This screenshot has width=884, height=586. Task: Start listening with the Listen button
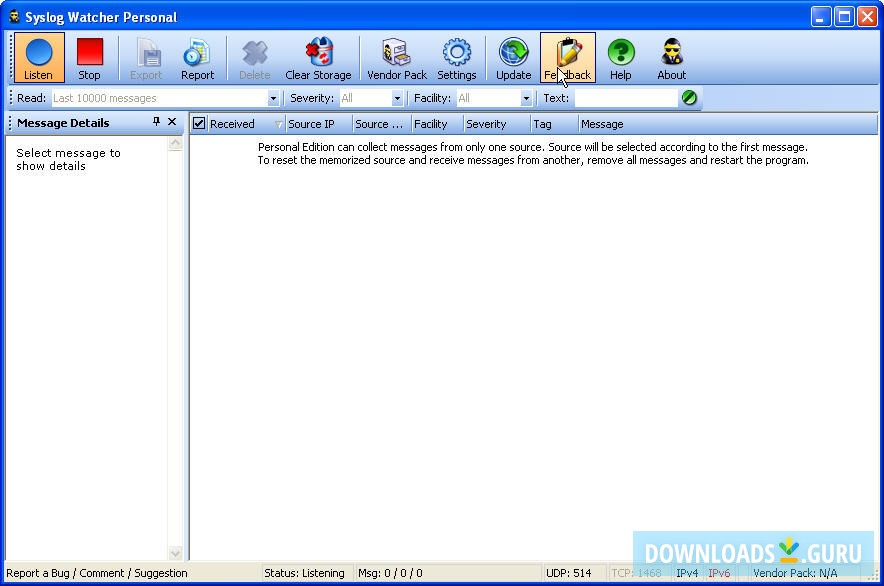39,58
